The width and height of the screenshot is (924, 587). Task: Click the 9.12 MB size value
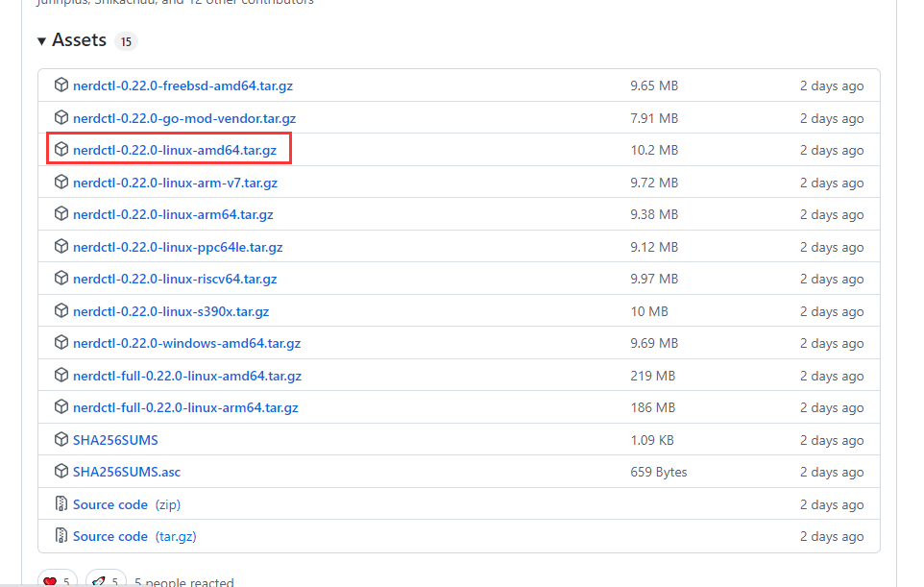point(654,247)
